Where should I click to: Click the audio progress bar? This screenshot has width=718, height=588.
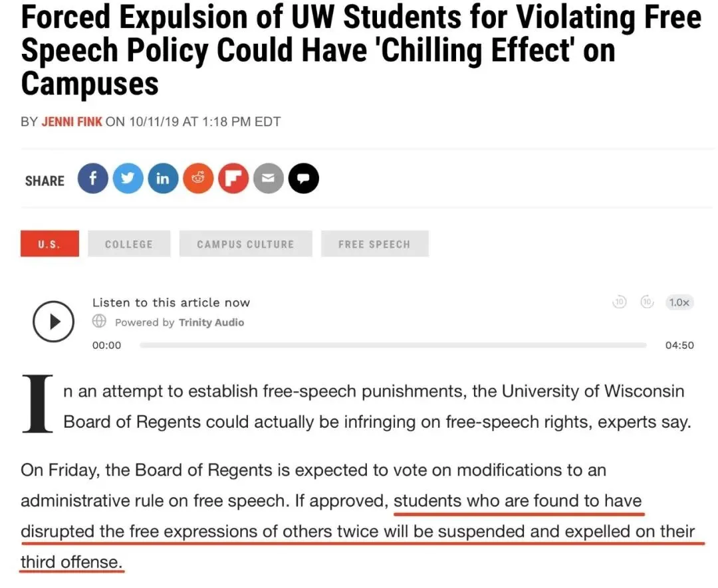(x=392, y=345)
